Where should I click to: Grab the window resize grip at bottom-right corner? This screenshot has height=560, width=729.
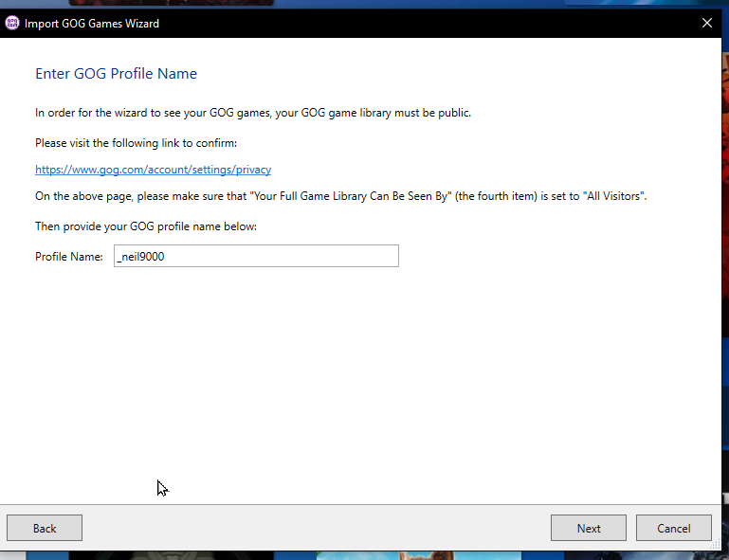tap(716, 545)
